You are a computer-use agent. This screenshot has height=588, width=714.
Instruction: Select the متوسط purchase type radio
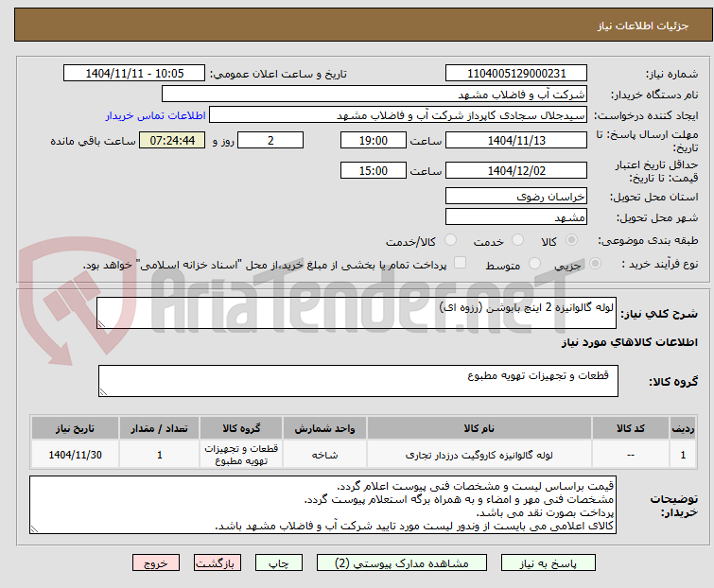(534, 264)
